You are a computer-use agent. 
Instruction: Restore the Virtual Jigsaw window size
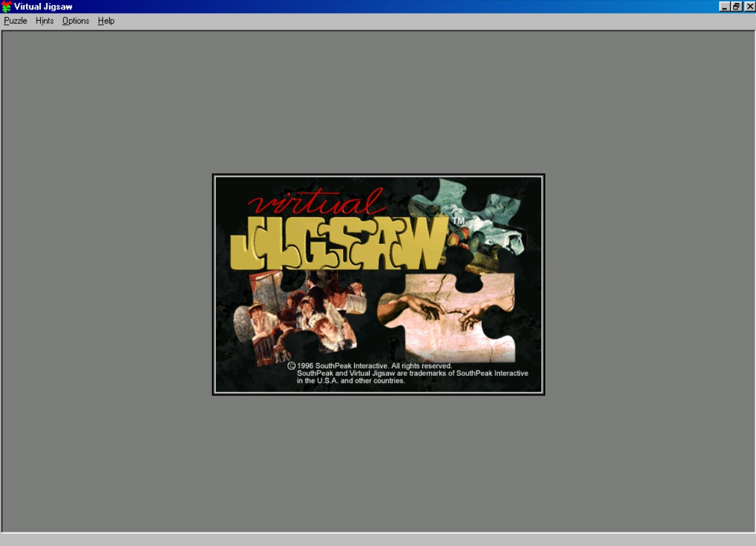click(736, 7)
